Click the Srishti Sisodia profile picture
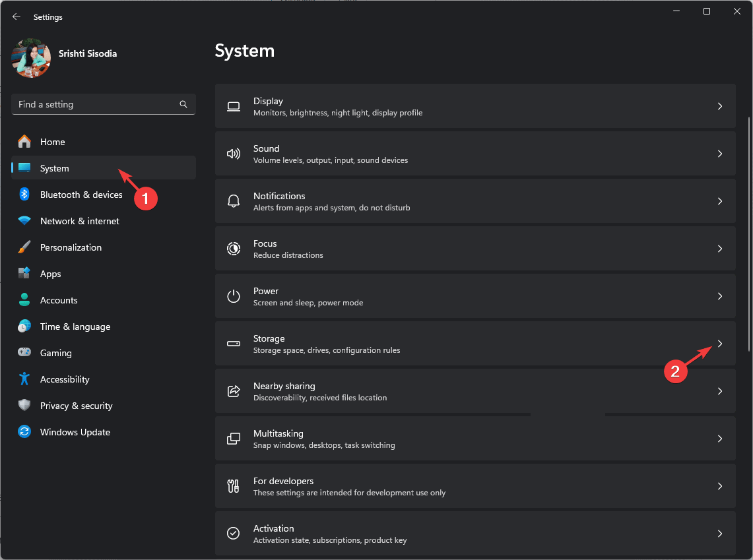 point(31,58)
